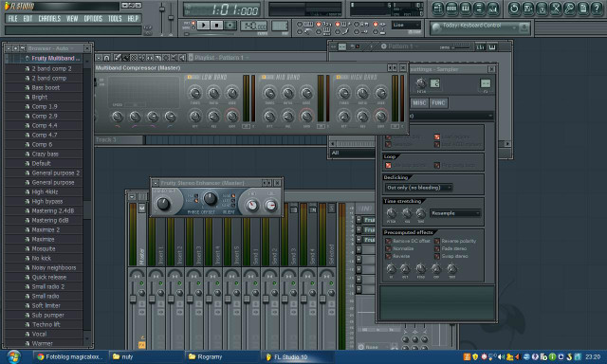The image size is (607, 364).
Task: Open the Playlist view from the top toolbar
Action: pyautogui.click(x=438, y=9)
